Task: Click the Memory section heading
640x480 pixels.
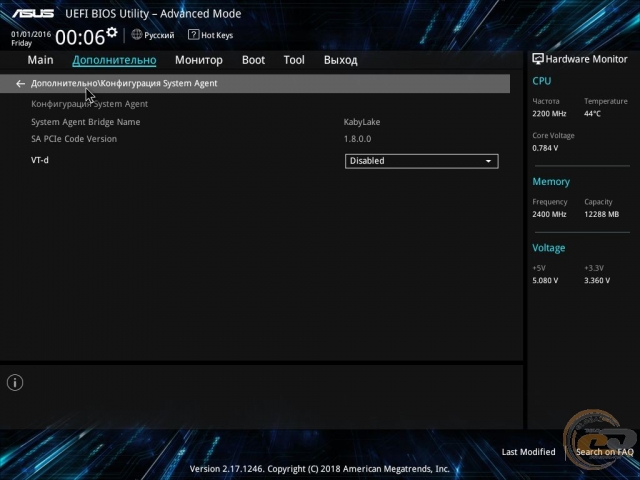Action: click(551, 182)
